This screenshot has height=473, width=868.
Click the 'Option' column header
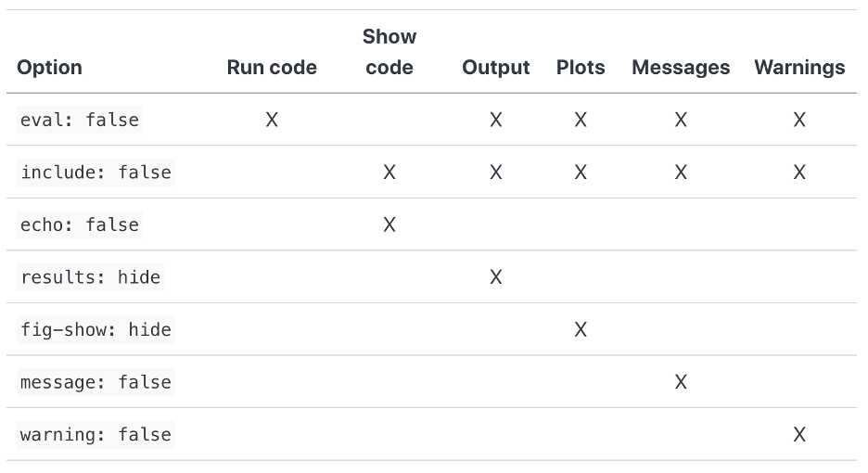50,67
